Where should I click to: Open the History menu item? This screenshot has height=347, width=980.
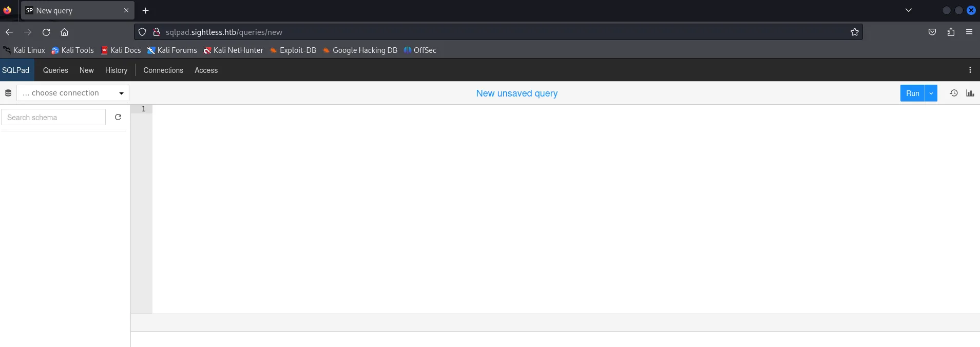pos(116,70)
